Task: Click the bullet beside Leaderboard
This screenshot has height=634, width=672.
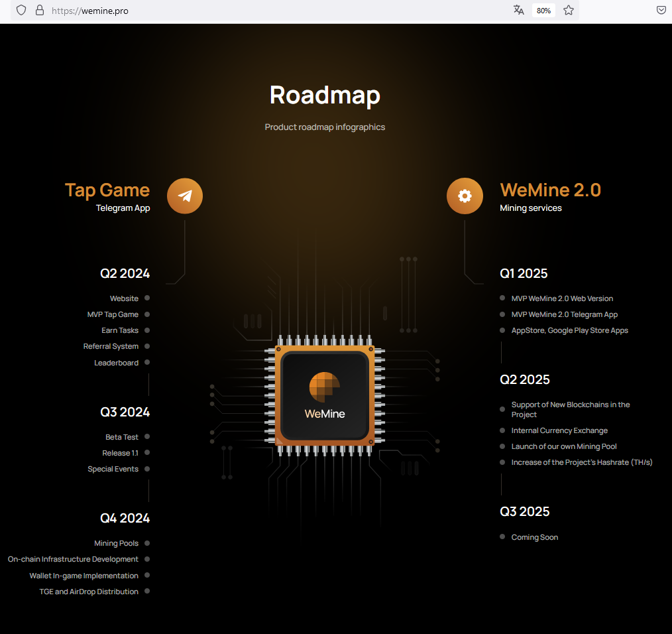Action: [x=147, y=363]
